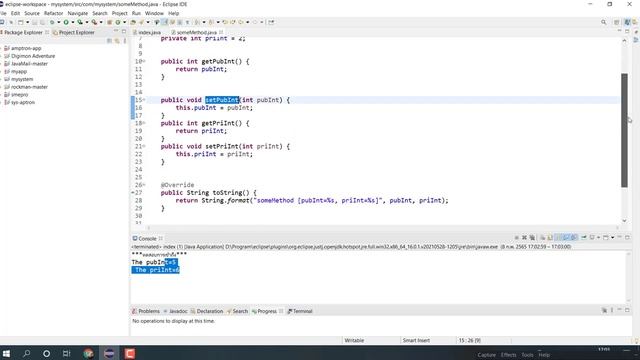This screenshot has width=640, height=360.
Task: Click the Next Annotation toolbar icon
Action: click(x=197, y=22)
